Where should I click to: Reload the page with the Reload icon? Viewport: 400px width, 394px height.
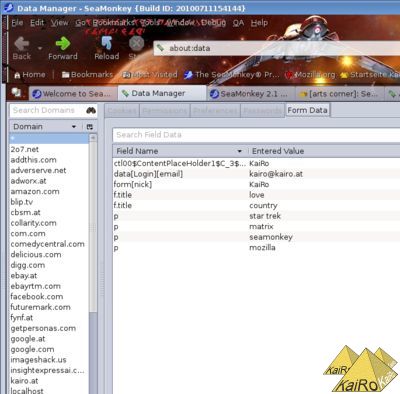(x=107, y=44)
